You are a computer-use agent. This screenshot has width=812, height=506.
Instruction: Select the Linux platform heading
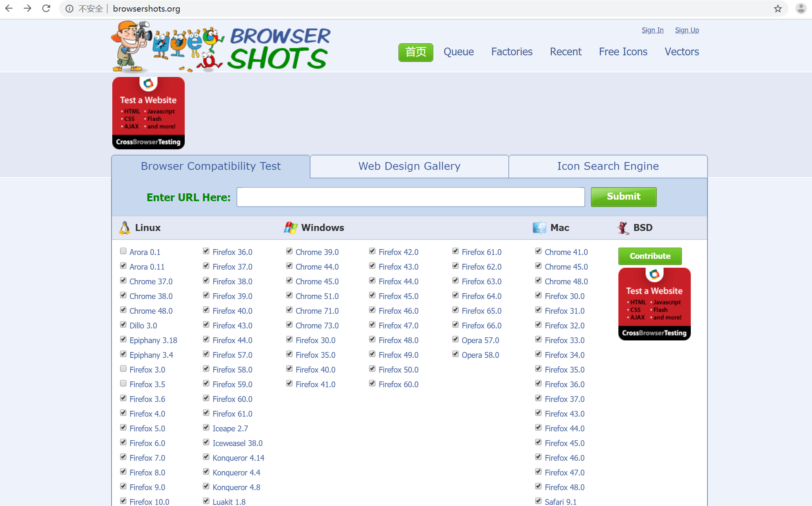148,228
